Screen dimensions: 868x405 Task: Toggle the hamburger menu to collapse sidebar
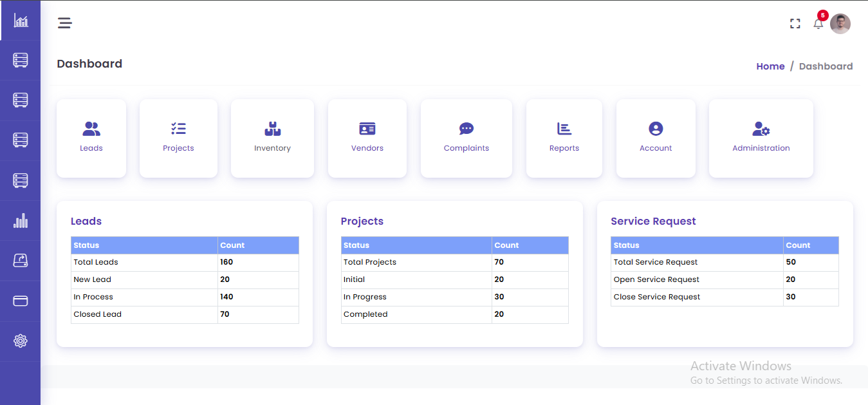click(x=64, y=24)
